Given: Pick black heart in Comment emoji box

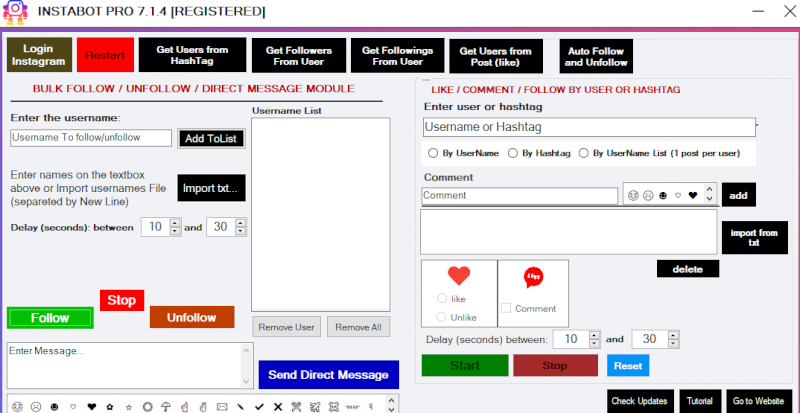Looking at the screenshot, I should (692, 196).
